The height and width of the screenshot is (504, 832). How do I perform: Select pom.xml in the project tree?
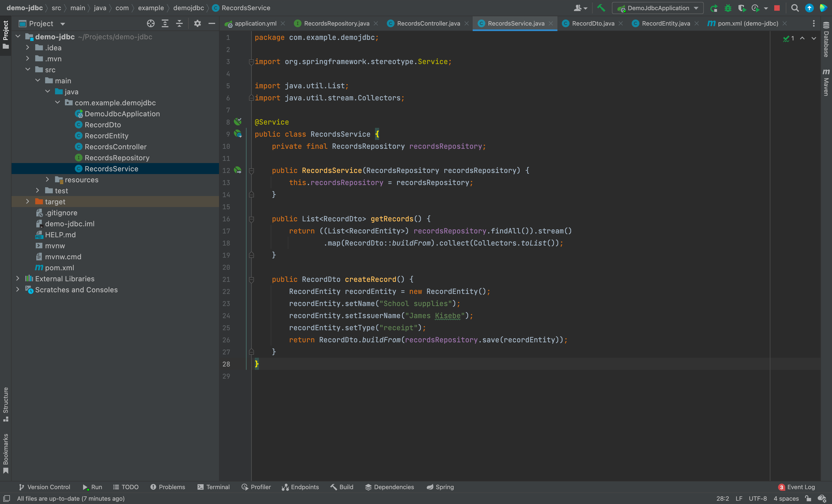[x=59, y=268]
